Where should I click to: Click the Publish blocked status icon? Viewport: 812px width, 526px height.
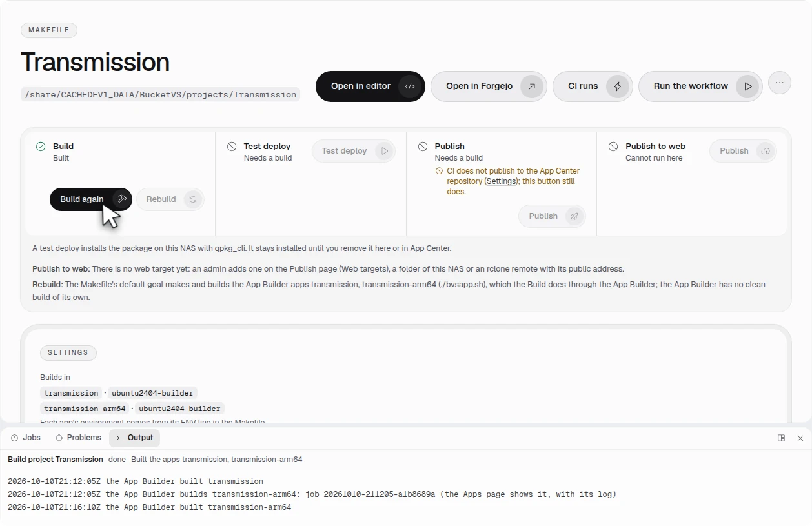click(x=423, y=147)
